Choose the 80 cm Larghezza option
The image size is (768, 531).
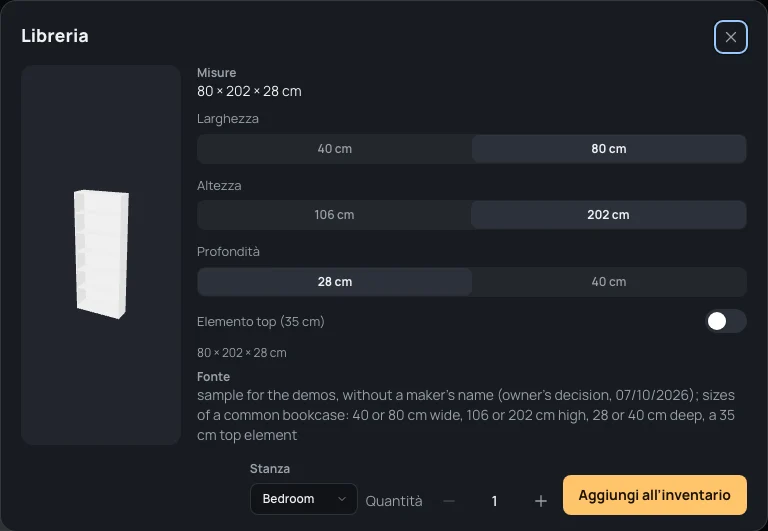click(x=609, y=148)
